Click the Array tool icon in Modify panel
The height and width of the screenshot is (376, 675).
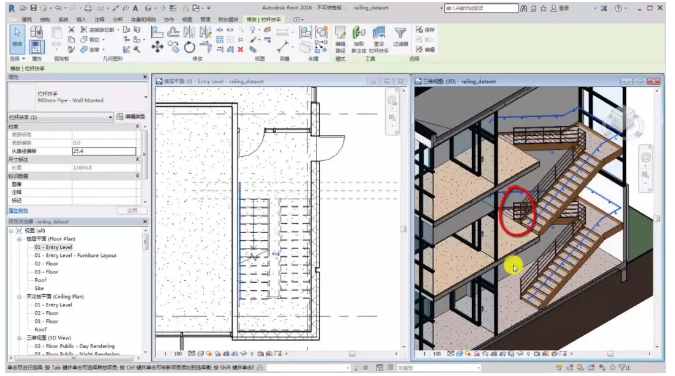pos(220,39)
